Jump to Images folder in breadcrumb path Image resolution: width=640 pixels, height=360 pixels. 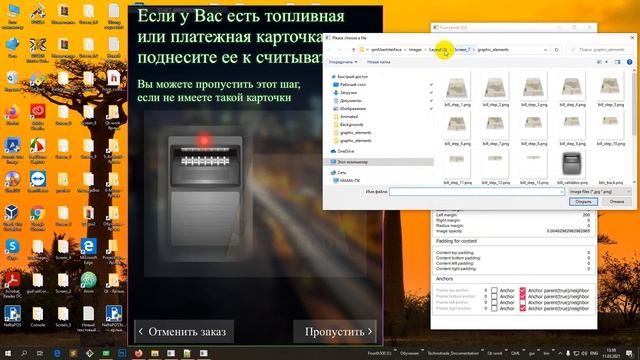[415, 50]
